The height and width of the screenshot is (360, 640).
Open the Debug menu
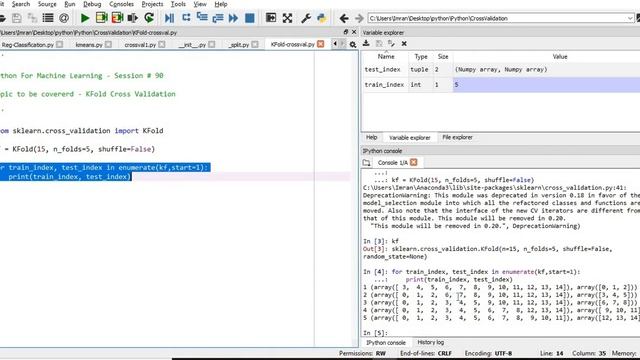[x=92, y=4]
